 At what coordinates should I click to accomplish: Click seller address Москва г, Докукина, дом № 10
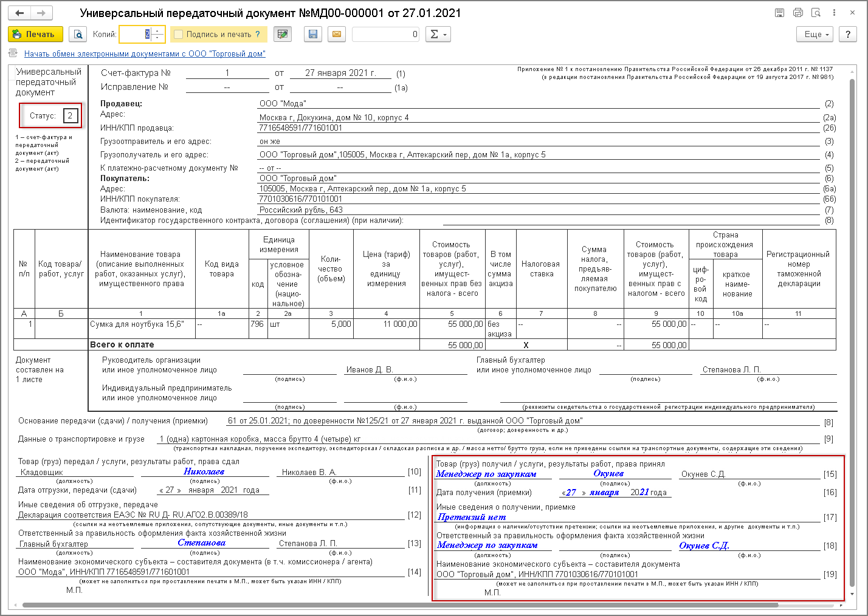(x=334, y=117)
